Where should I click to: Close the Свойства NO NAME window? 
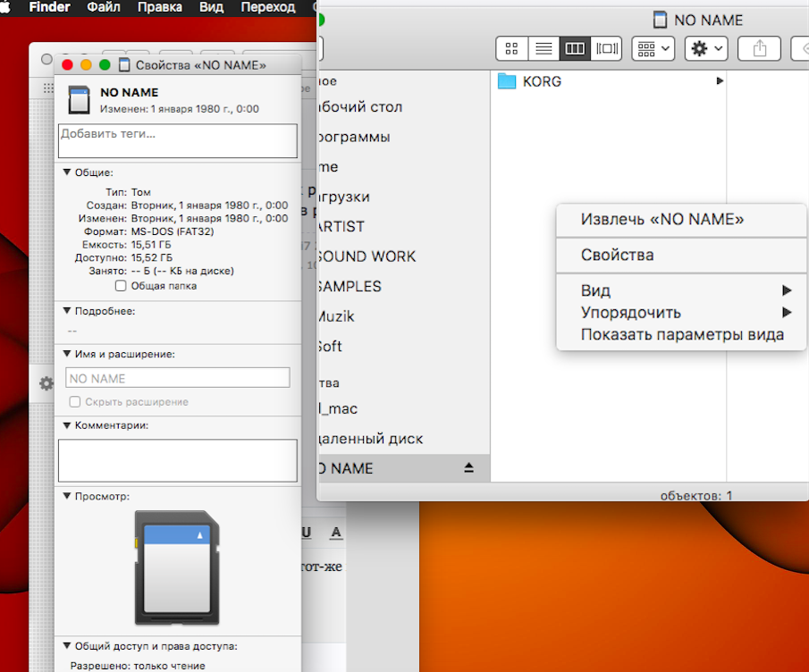(x=67, y=64)
